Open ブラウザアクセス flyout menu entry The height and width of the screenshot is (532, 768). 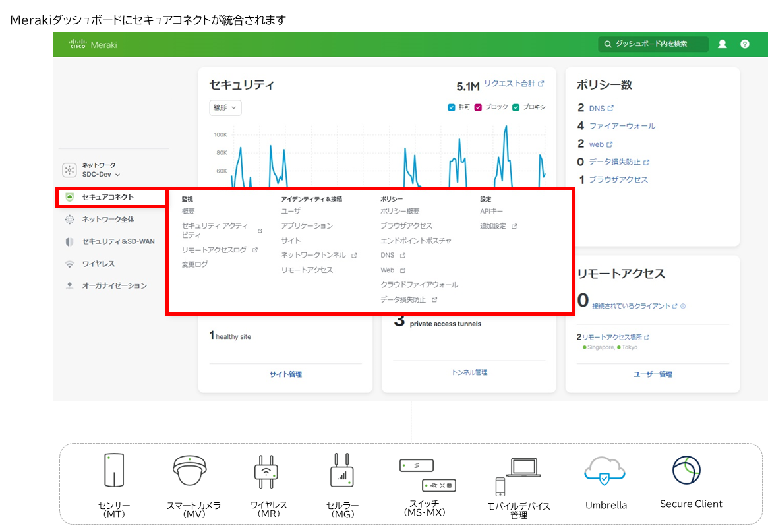pos(406,226)
